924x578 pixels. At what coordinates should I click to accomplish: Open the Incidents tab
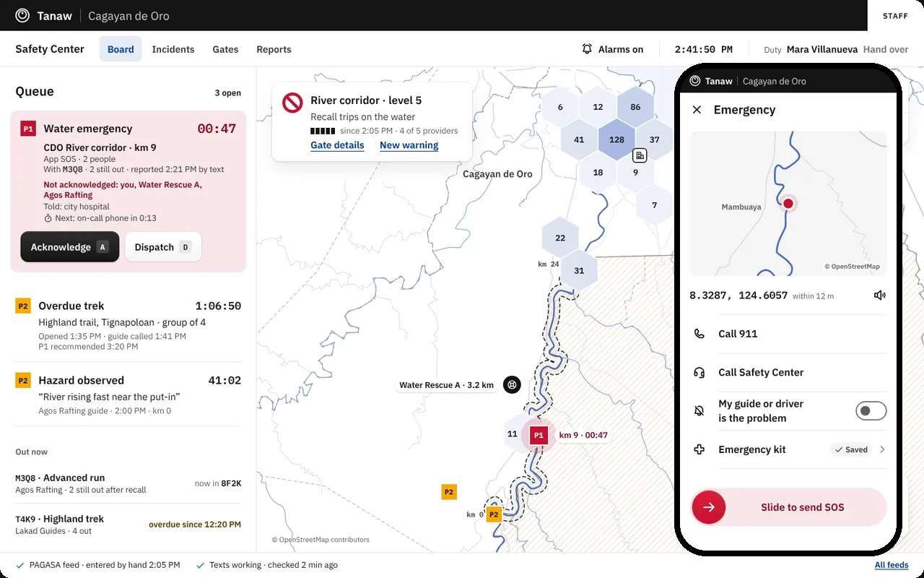(173, 49)
